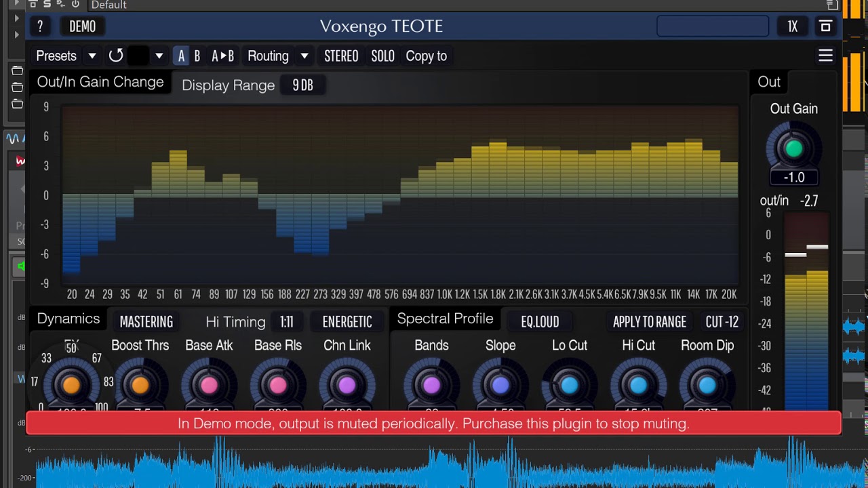Image resolution: width=868 pixels, height=488 pixels.
Task: Select the Dynamics tab
Action: pyautogui.click(x=68, y=319)
